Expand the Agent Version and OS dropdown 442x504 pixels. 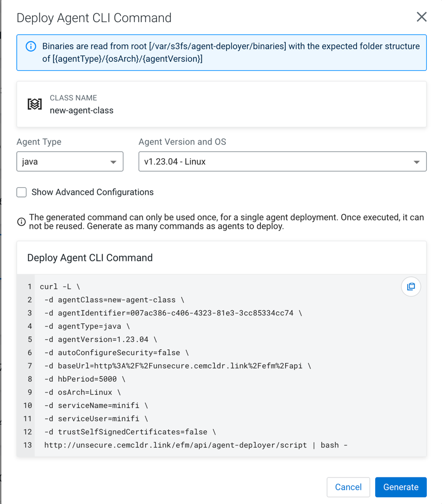tap(282, 162)
